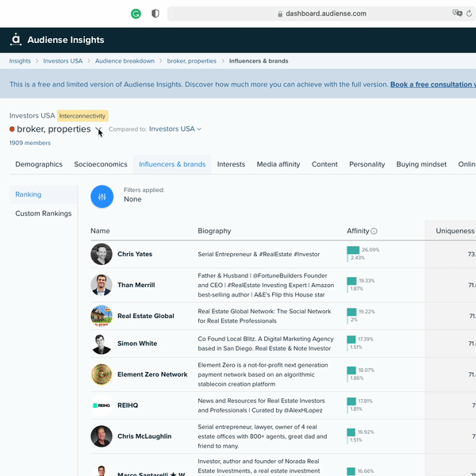Select the Influencers & brands tab
The height and width of the screenshot is (476, 476).
click(x=172, y=164)
